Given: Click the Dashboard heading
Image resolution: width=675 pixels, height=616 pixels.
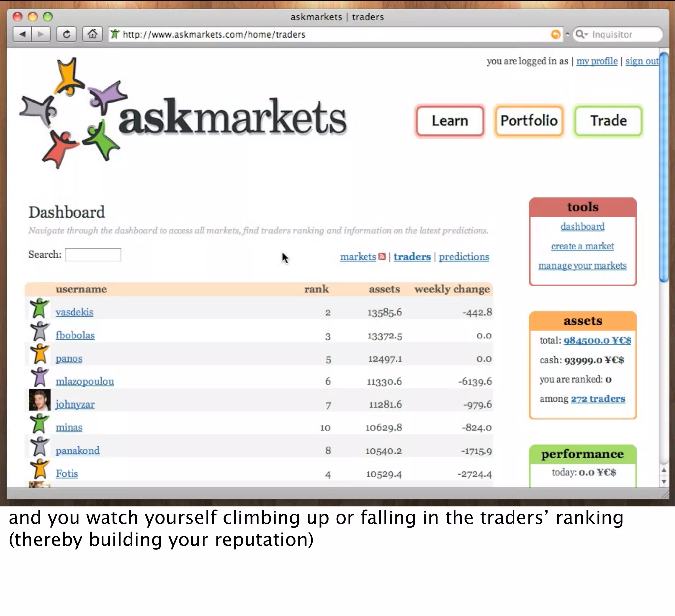Looking at the screenshot, I should [x=67, y=212].
